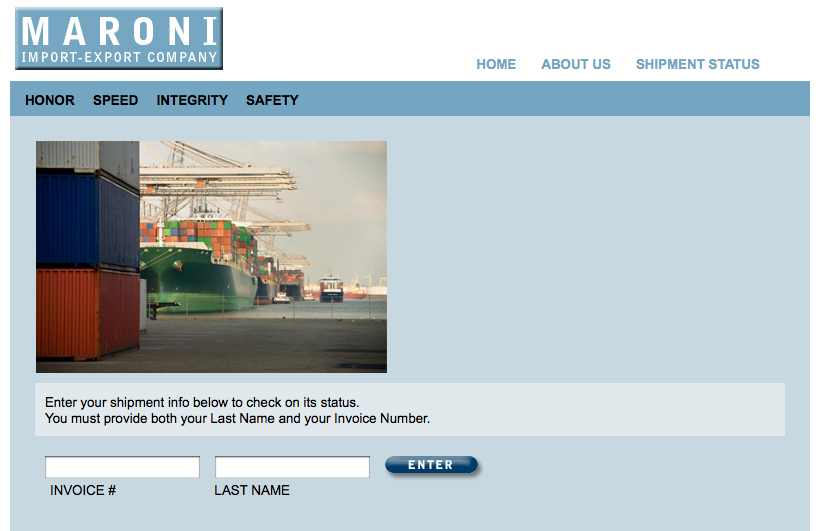Click the LAST NAME label

point(252,490)
